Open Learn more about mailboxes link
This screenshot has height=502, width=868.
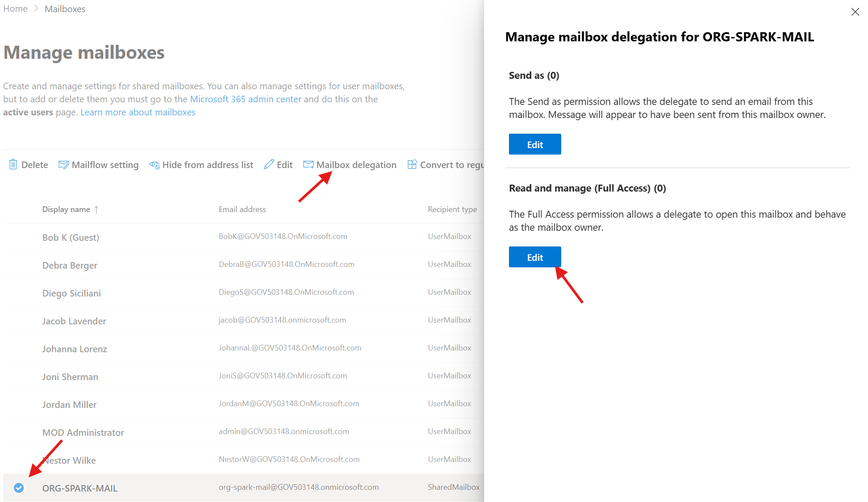click(x=138, y=112)
